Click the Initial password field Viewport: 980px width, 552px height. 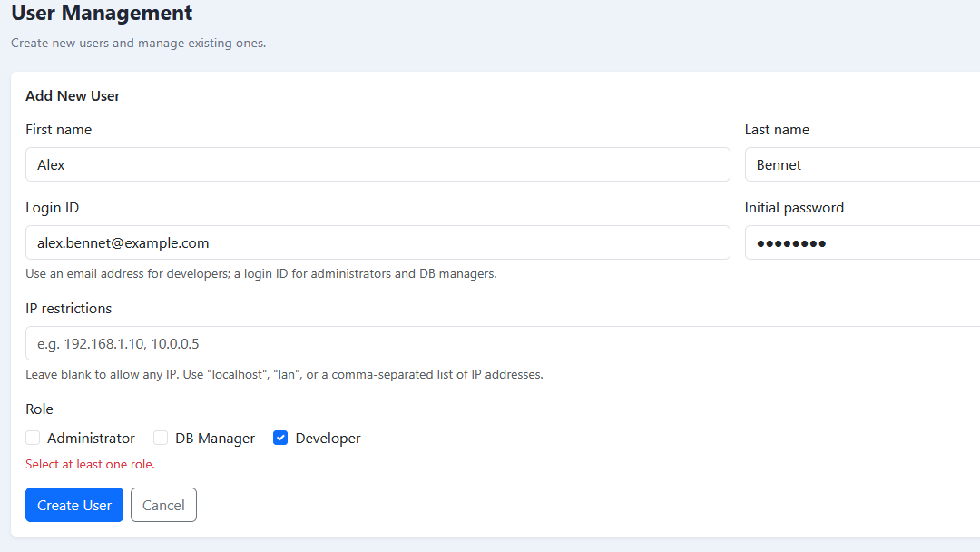863,242
